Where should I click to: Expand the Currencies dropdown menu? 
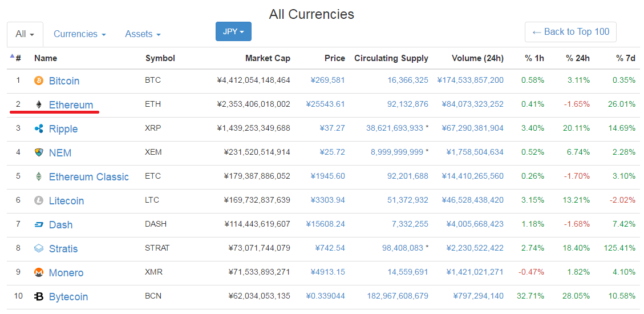click(x=79, y=34)
